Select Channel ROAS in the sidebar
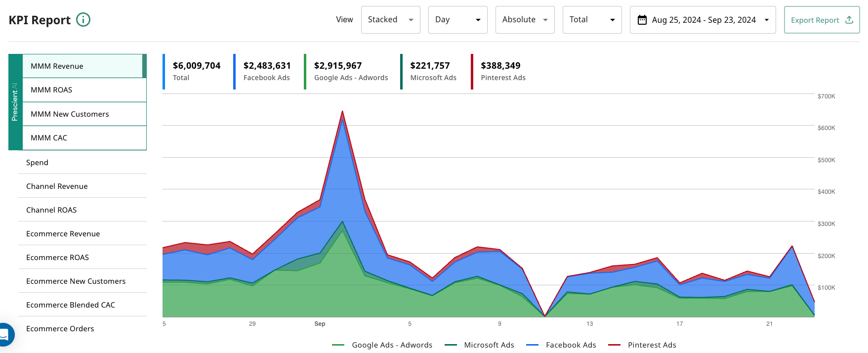 [83, 210]
